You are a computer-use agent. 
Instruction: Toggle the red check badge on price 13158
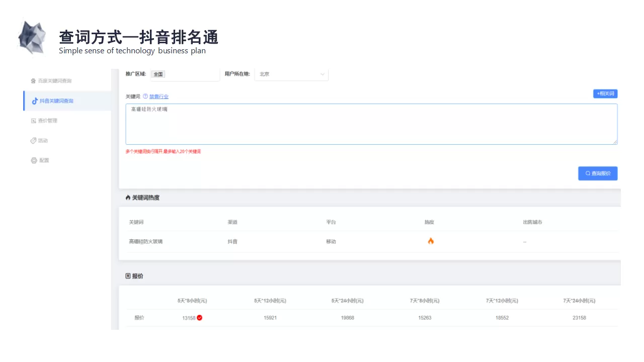(200, 317)
